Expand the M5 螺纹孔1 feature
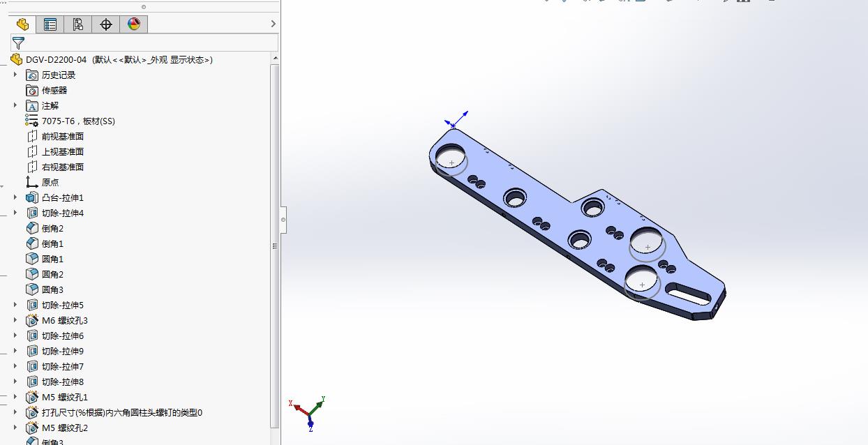868x445 pixels. point(15,397)
